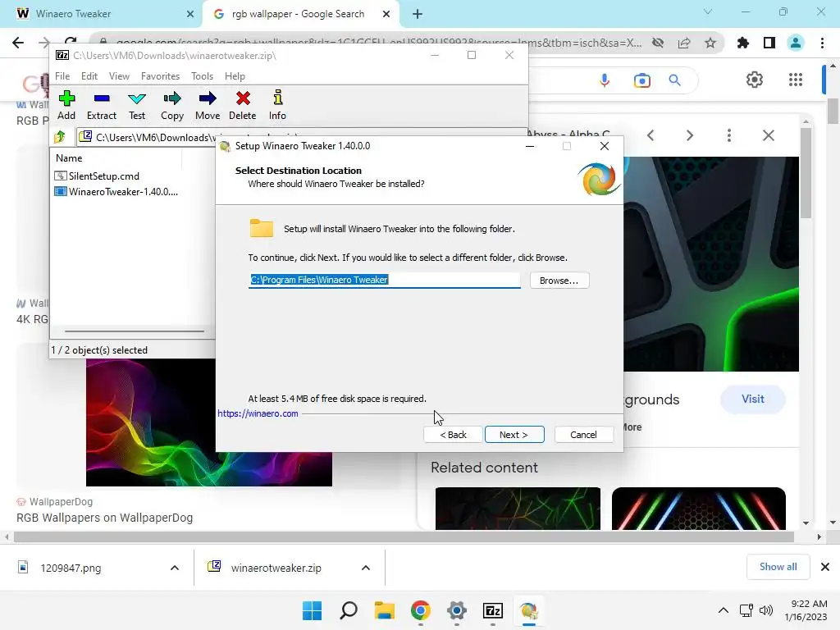Click the Add button in 7-Zip toolbar

[x=66, y=106]
